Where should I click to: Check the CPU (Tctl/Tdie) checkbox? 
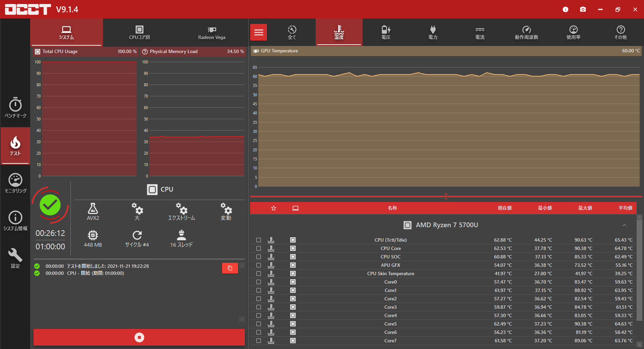tap(259, 240)
